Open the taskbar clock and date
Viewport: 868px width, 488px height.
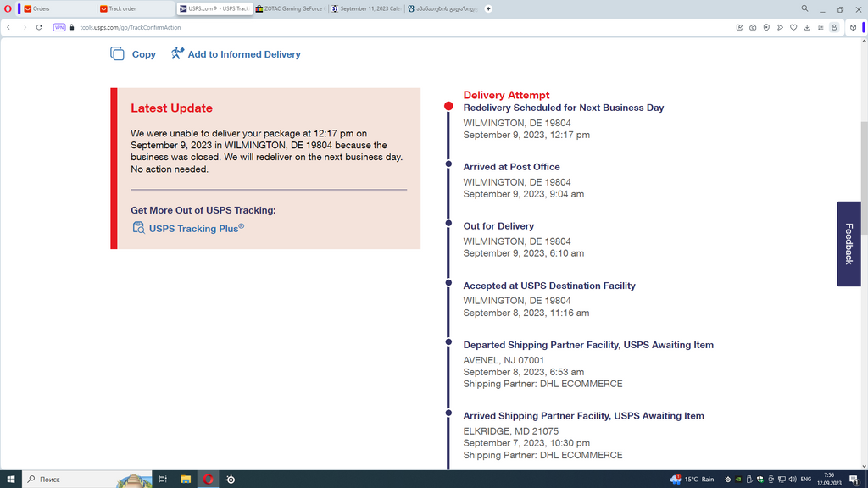(x=829, y=480)
